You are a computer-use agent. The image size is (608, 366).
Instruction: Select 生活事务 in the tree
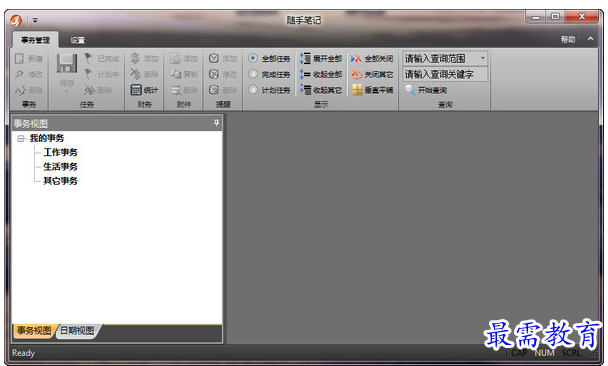pos(60,167)
